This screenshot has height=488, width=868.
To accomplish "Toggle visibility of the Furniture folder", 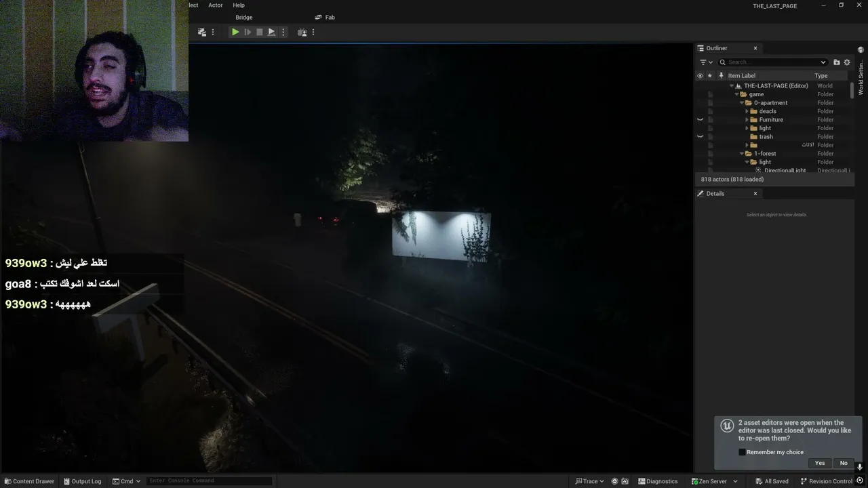I will [x=700, y=120].
